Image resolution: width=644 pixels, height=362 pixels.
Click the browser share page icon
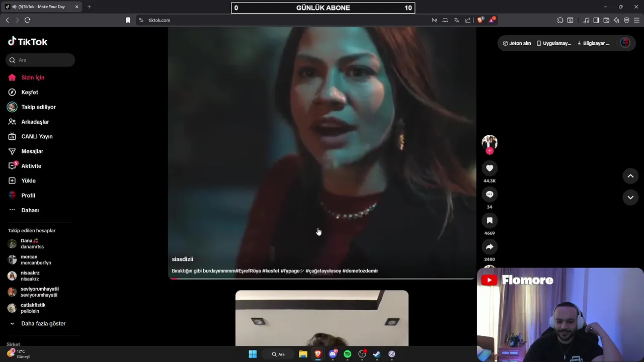click(x=468, y=20)
